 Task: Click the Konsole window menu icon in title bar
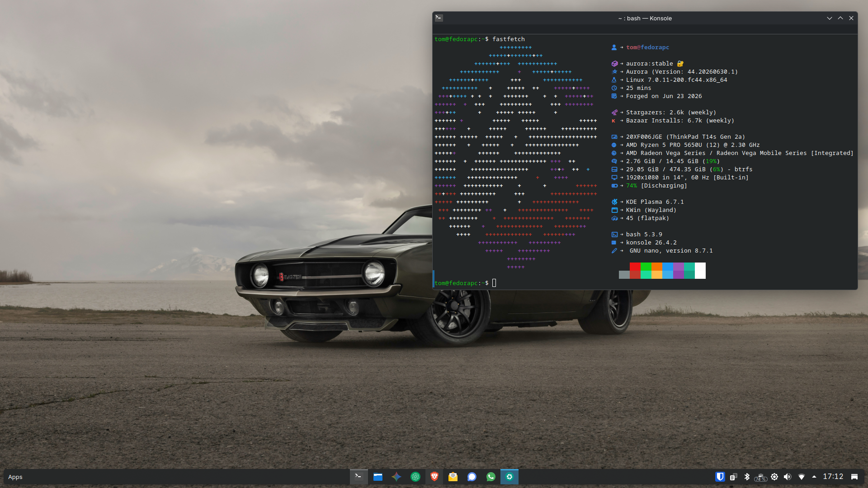coord(439,18)
